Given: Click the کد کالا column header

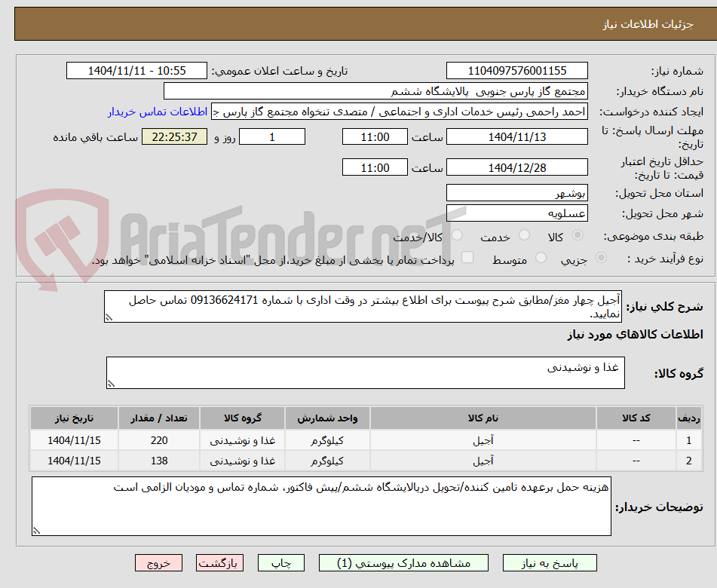Looking at the screenshot, I should [636, 418].
